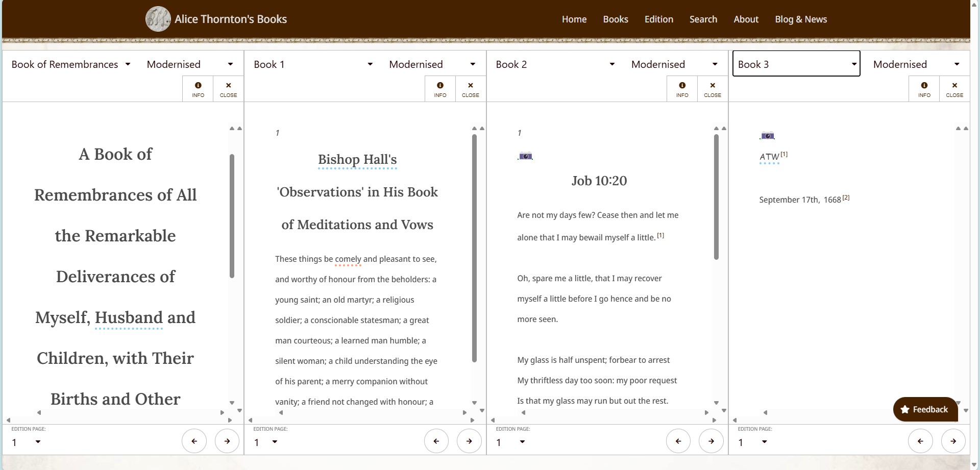The width and height of the screenshot is (980, 470).
Task: Open Info for Book of Remembrances panel
Action: 198,89
